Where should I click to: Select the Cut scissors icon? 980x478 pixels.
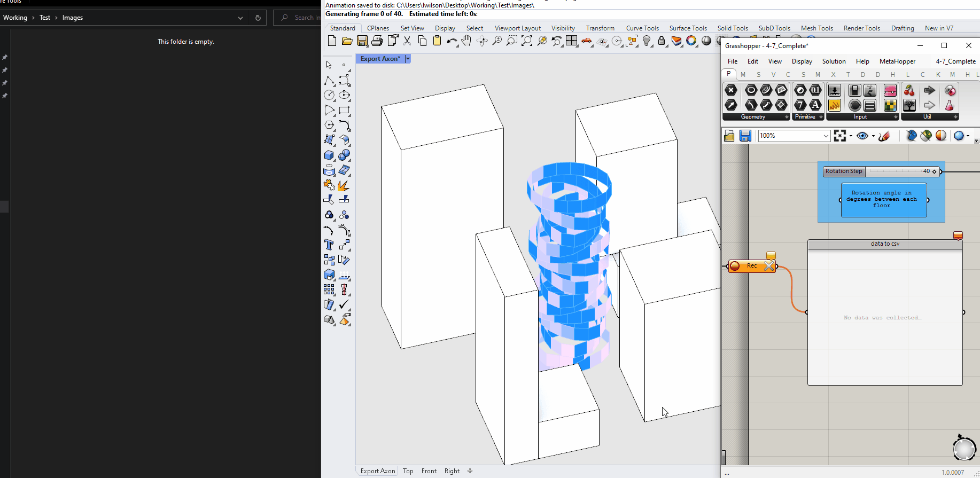[x=407, y=41]
